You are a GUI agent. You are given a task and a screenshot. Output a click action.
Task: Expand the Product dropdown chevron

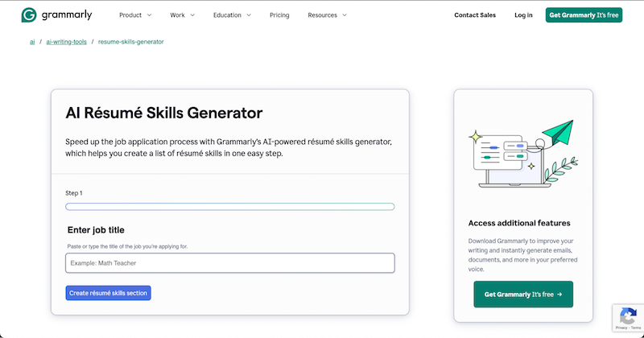point(149,15)
